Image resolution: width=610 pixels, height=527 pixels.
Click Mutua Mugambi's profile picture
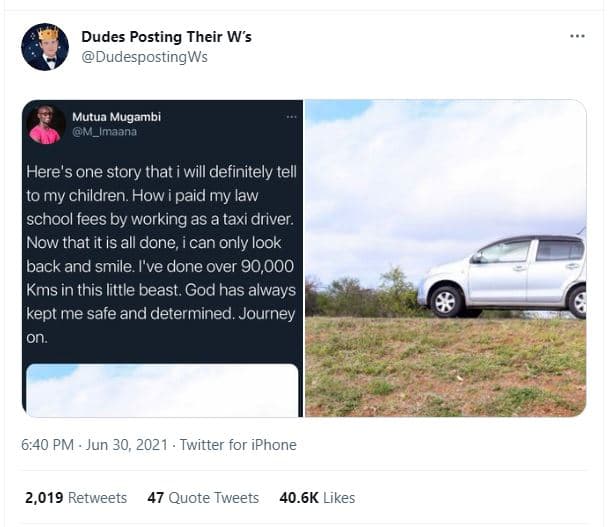(45, 124)
